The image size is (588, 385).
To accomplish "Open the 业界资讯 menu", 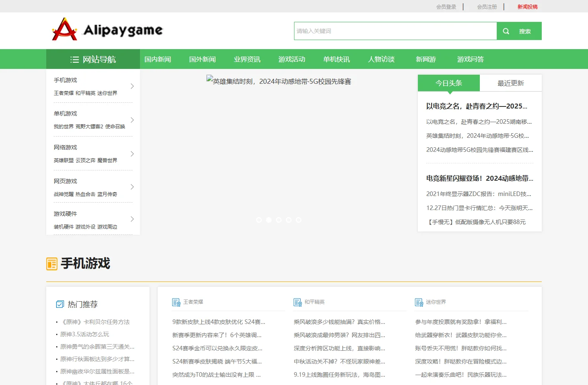I will pos(247,59).
